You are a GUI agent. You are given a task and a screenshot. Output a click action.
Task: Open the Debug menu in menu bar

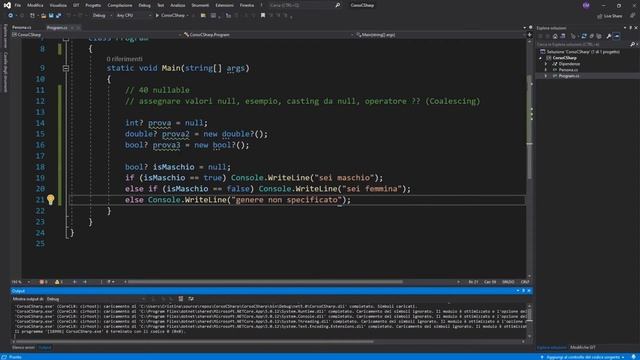click(144, 5)
